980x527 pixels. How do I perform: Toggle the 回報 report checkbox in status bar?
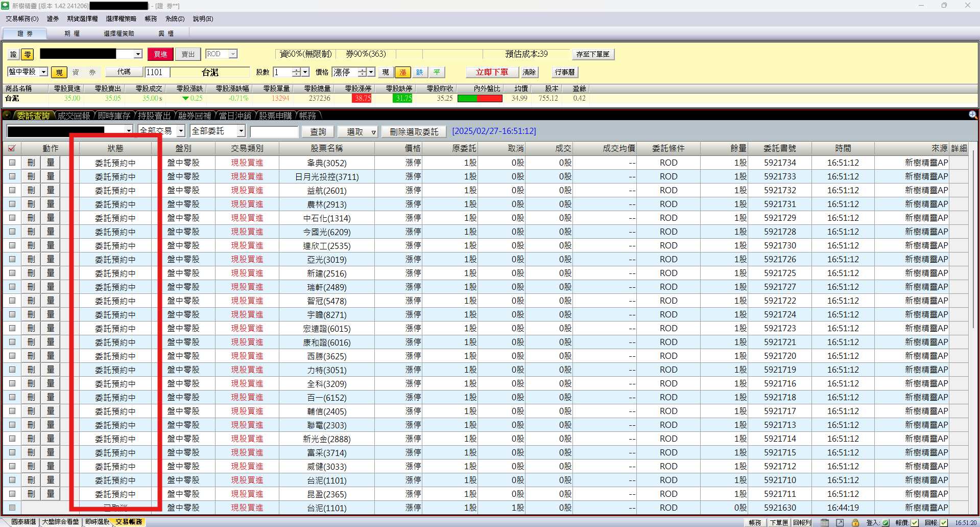(x=944, y=522)
